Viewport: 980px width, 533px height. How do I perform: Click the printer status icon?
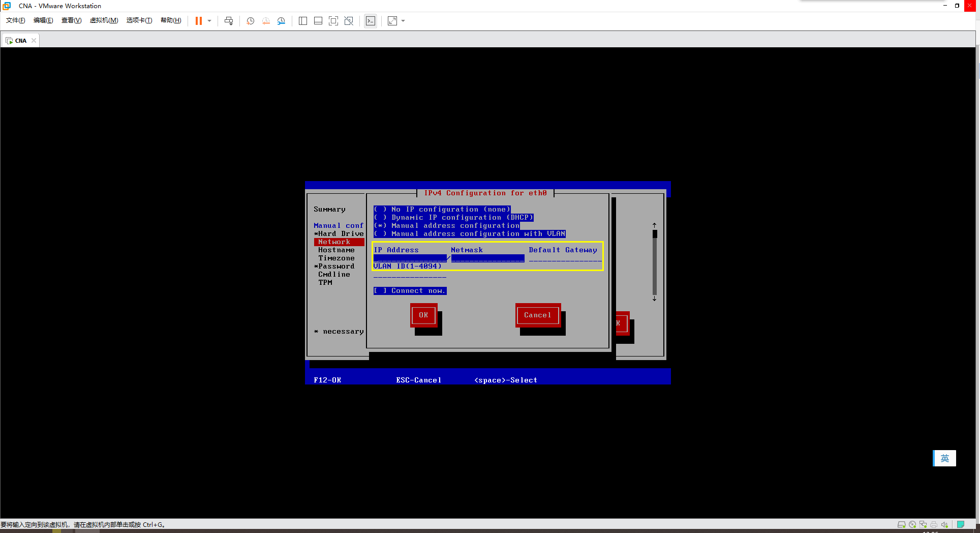pyautogui.click(x=934, y=524)
